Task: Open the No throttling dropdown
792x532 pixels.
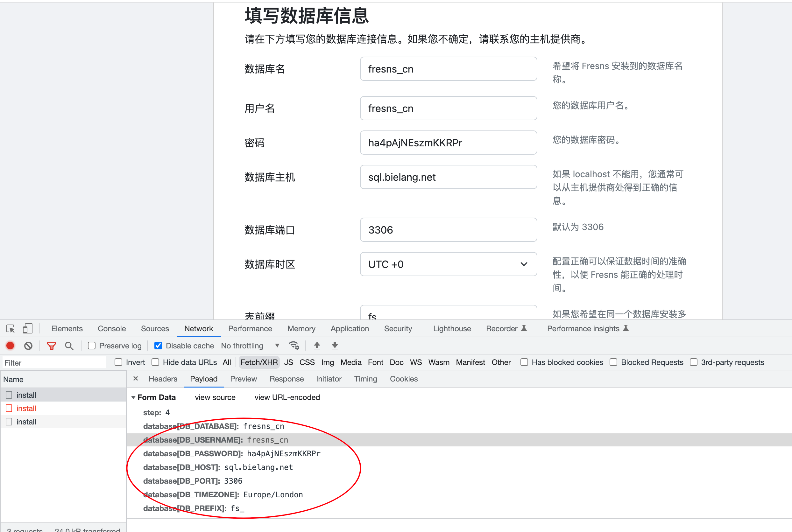Action: (x=251, y=346)
